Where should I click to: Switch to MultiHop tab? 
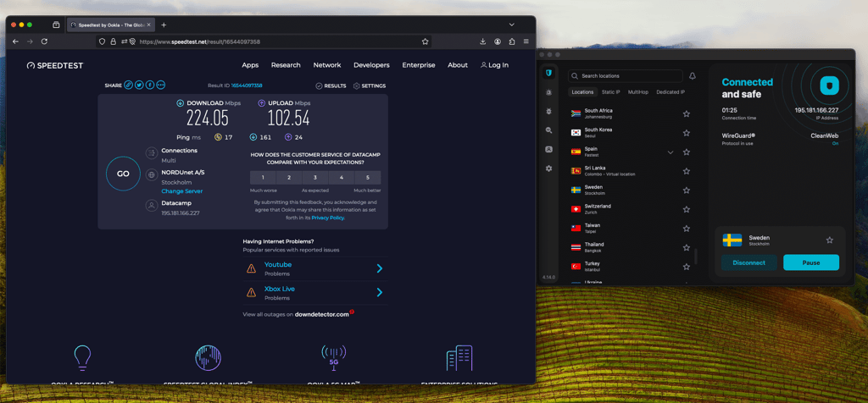tap(637, 91)
